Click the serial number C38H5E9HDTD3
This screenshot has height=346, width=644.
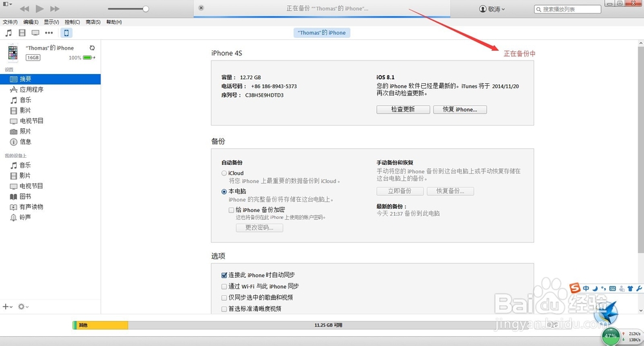pos(264,95)
